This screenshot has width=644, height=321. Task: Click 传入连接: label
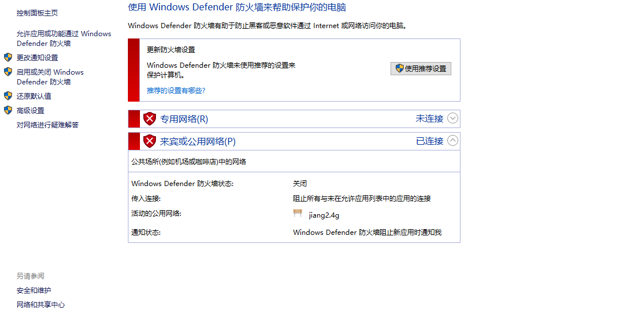click(146, 199)
